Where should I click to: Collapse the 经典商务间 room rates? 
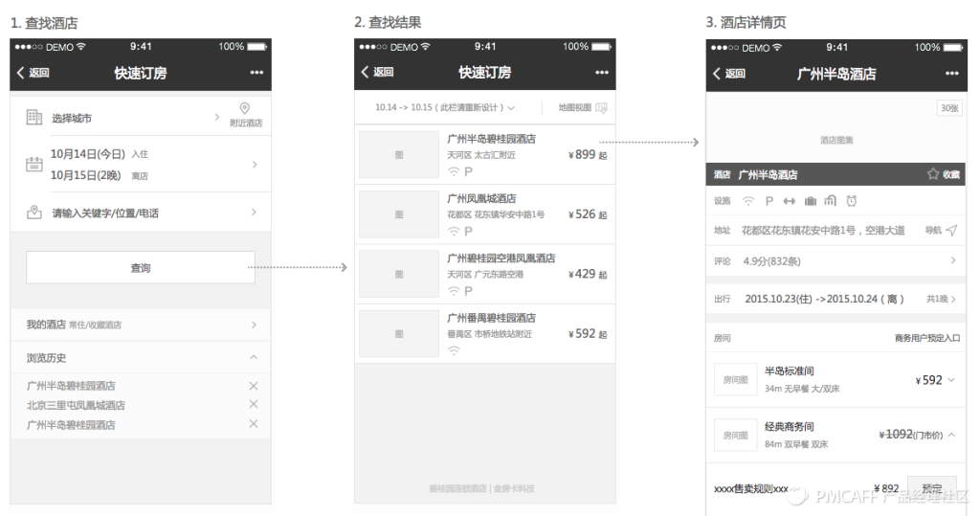[x=951, y=434]
